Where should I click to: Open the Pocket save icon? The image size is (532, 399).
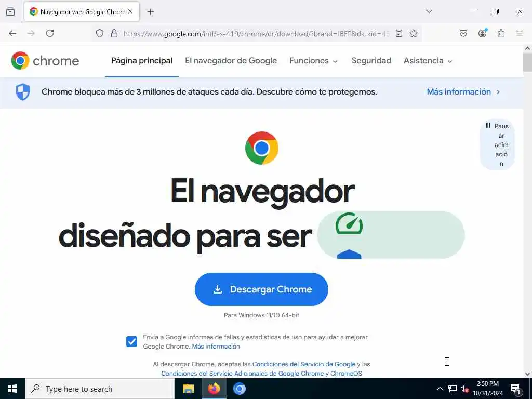tap(463, 33)
